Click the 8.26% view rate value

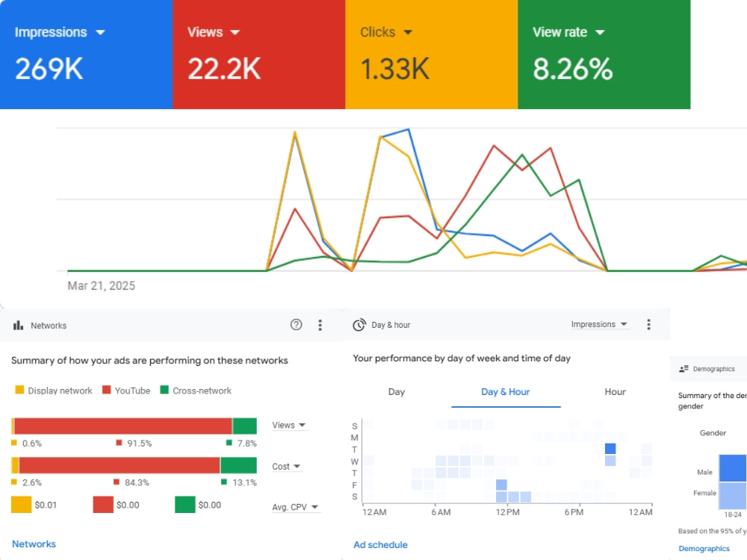tap(573, 69)
